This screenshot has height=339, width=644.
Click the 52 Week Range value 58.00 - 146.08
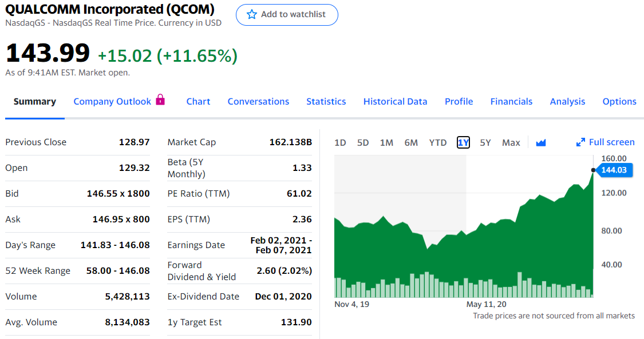pyautogui.click(x=118, y=271)
